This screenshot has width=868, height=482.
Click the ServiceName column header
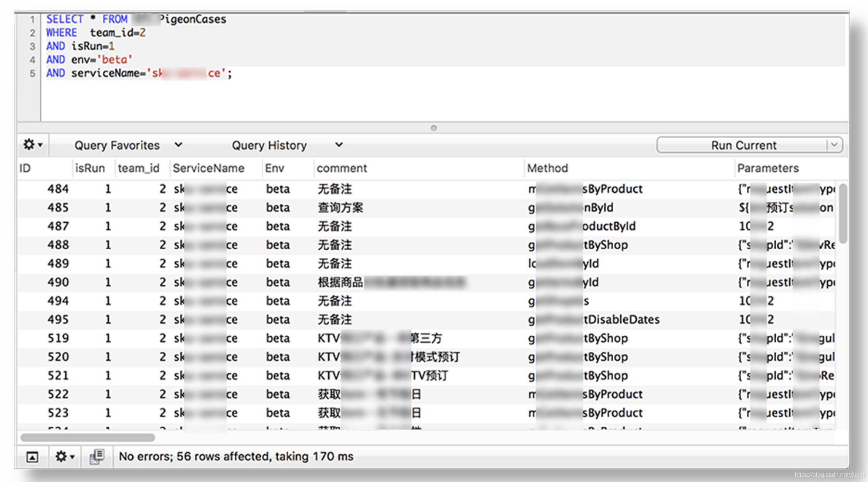pos(216,168)
